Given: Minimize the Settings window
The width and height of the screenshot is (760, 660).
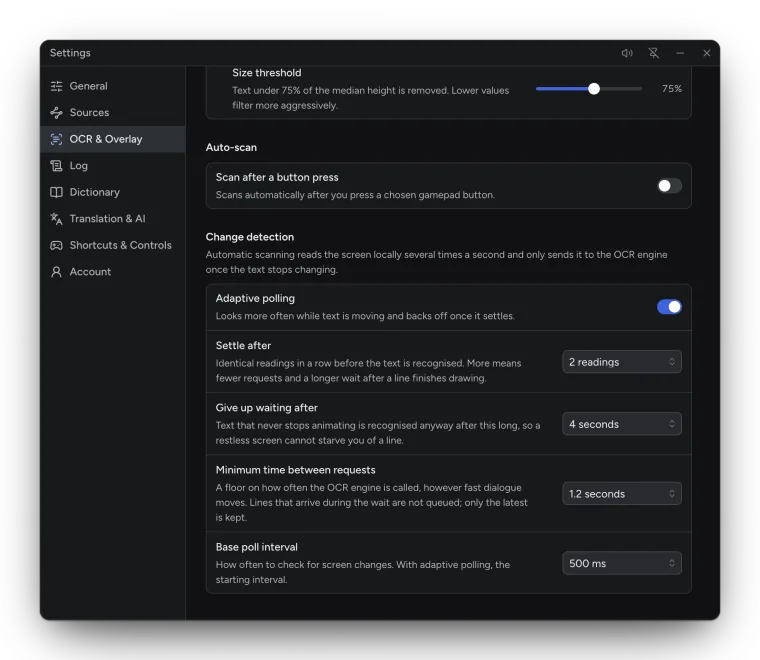Looking at the screenshot, I should (x=680, y=53).
